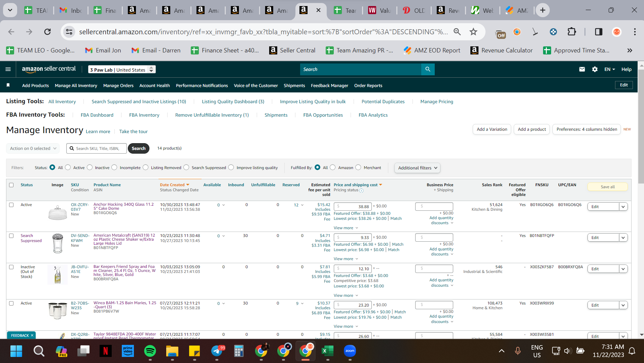Screen dimensions: 644x363
Task: Expand View more under Anchor Hocking pricing
Action: (x=346, y=228)
